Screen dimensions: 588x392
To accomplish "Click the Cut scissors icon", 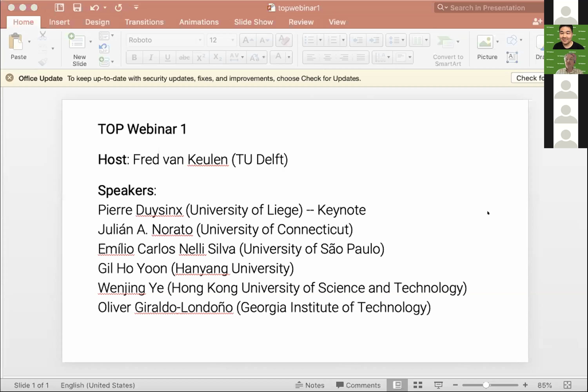I will tap(43, 35).
